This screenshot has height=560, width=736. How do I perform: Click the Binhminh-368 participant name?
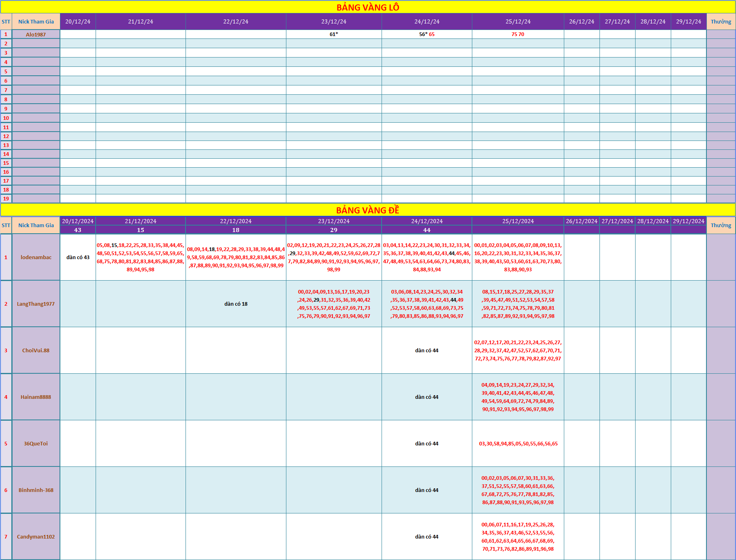click(36, 490)
